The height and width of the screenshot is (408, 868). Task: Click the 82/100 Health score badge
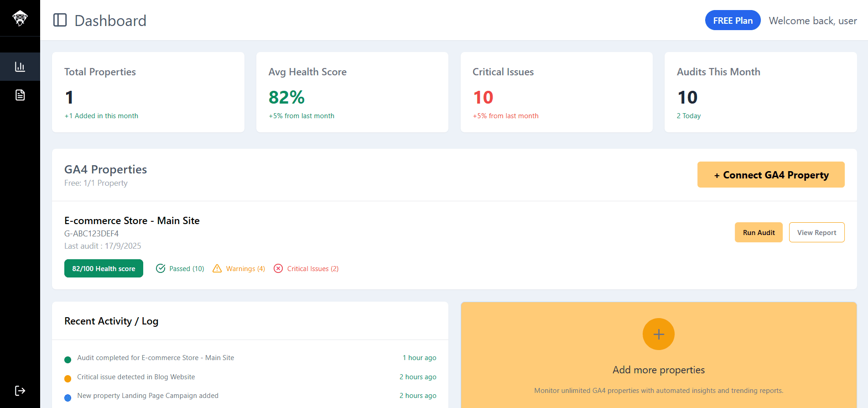[x=104, y=268]
